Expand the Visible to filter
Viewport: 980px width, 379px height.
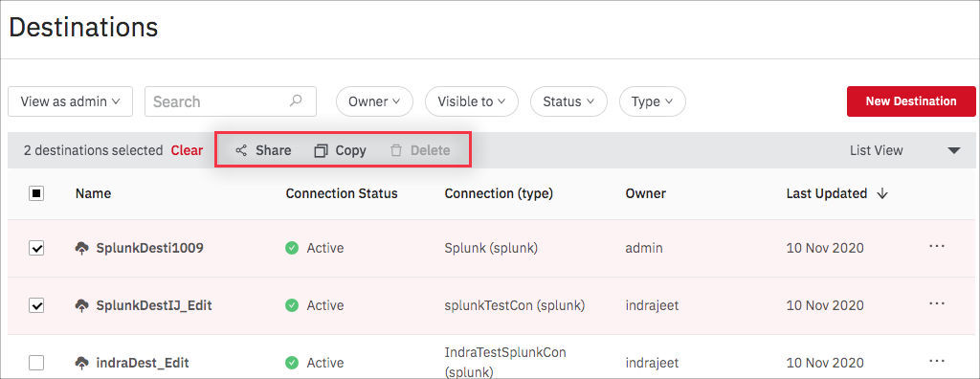coord(472,101)
